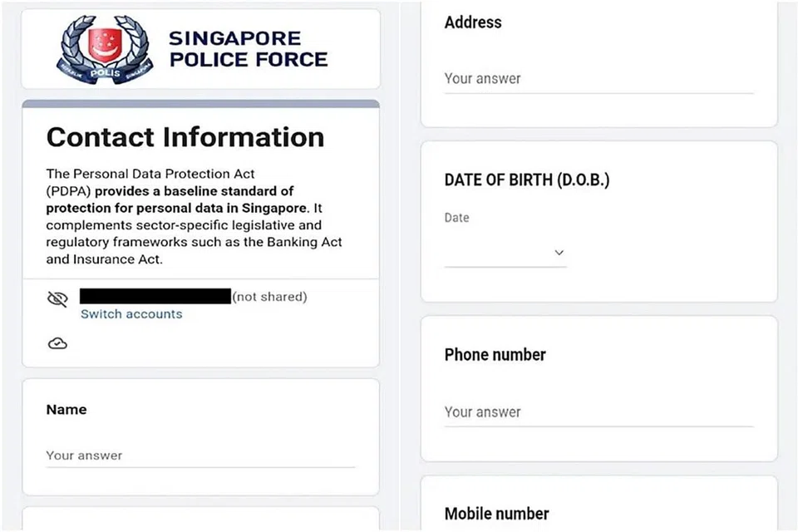Click the redacted email address bar
The height and width of the screenshot is (532, 798).
(x=155, y=296)
